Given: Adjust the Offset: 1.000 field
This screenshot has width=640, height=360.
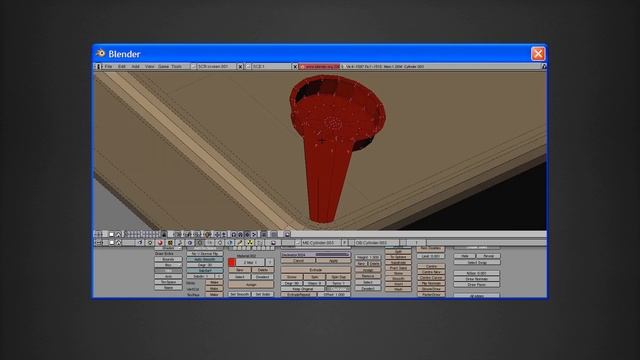Looking at the screenshot, I should (x=334, y=294).
